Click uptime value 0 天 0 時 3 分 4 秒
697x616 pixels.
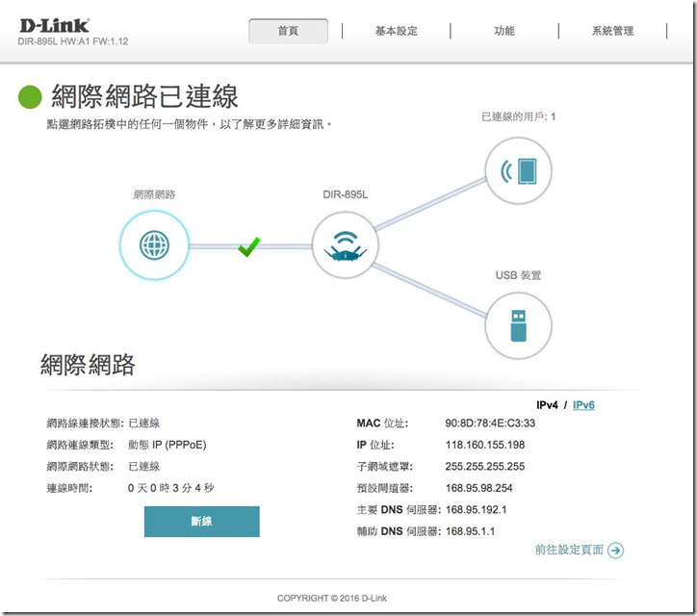click(171, 488)
